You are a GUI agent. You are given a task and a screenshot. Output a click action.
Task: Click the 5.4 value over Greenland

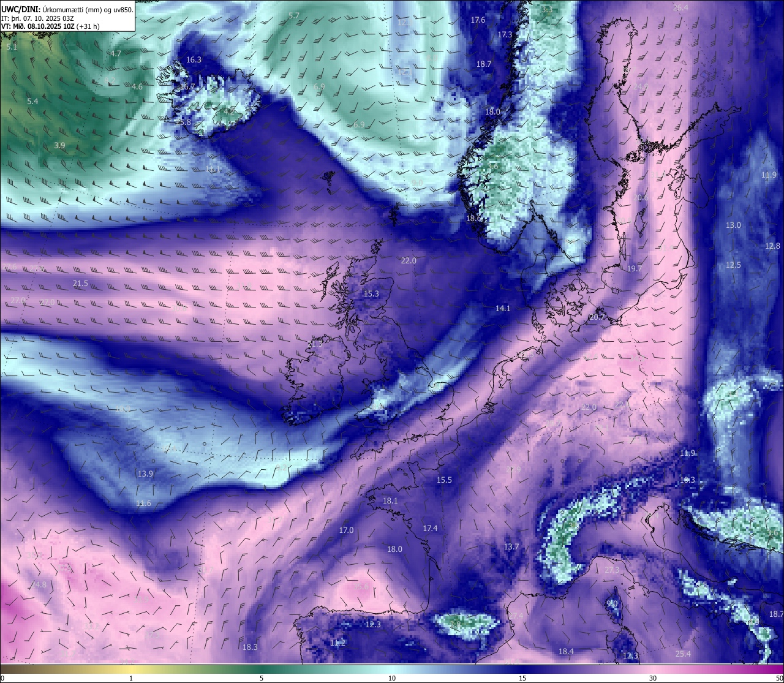click(32, 101)
